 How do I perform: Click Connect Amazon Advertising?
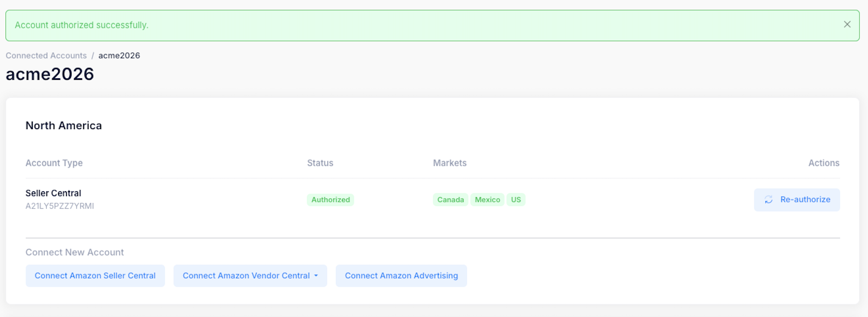point(401,276)
